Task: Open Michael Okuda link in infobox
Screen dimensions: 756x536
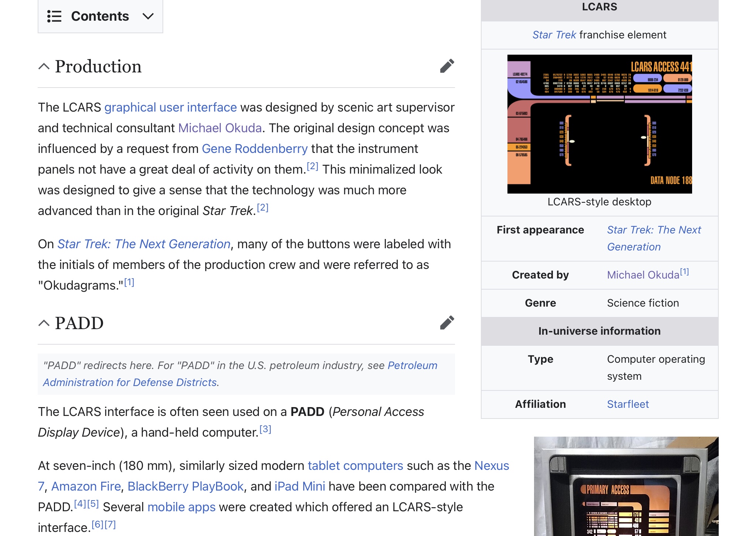Action: click(643, 275)
